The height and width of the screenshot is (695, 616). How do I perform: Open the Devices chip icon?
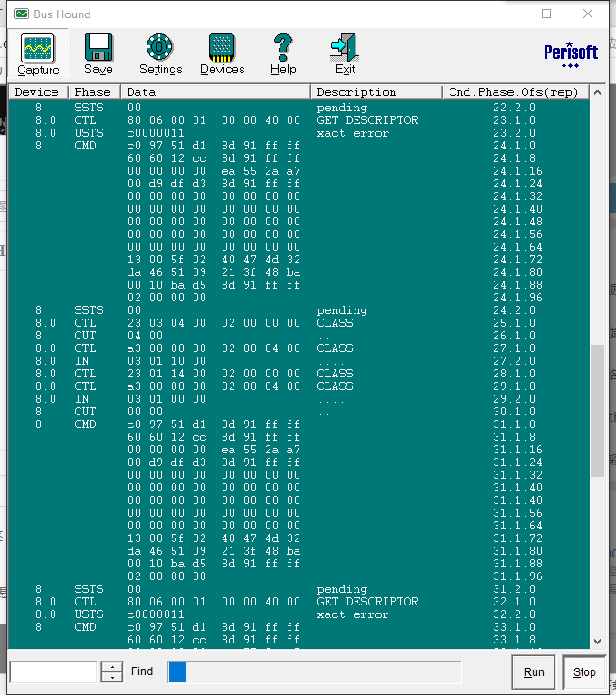pos(222,47)
